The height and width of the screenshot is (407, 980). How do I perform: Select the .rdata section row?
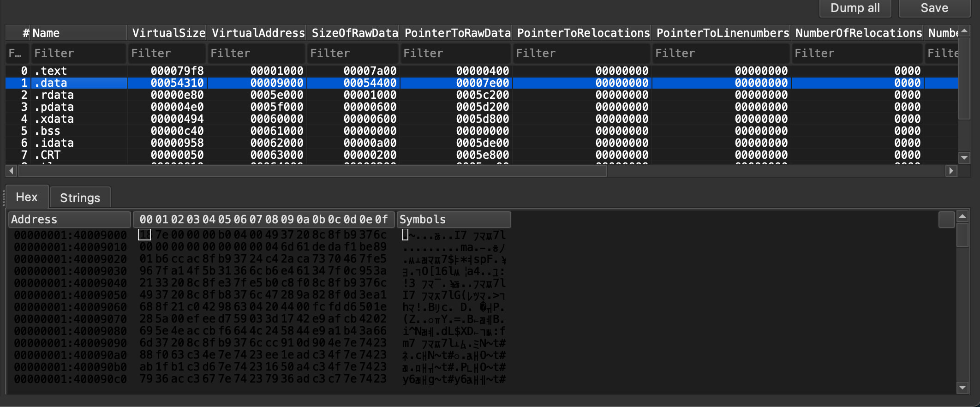click(x=482, y=95)
